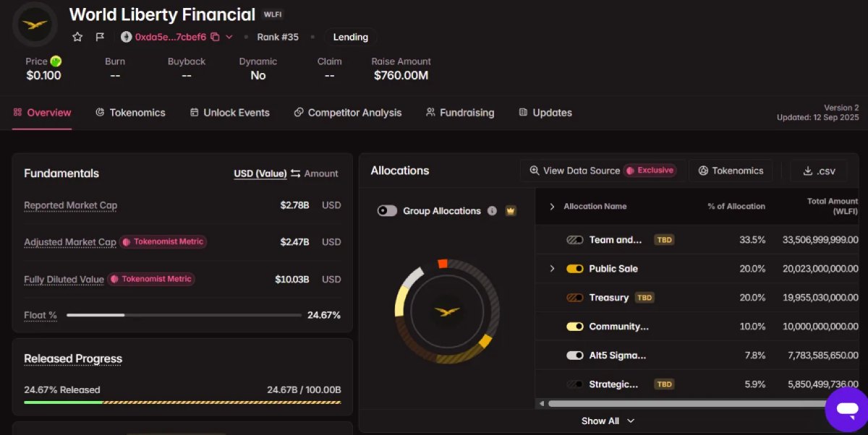Switch to the Unlock Events tab
Screen dimensions: 868x435
229,113
